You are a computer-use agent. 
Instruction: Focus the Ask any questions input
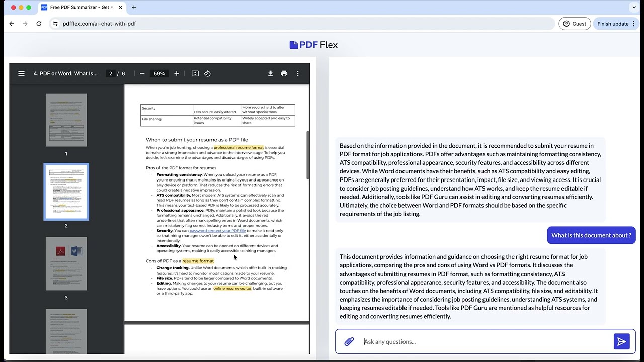coord(486,342)
